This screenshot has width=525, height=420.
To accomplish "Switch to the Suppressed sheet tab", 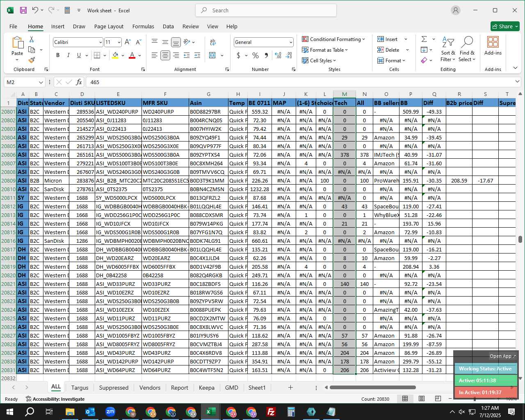I will tap(114, 388).
